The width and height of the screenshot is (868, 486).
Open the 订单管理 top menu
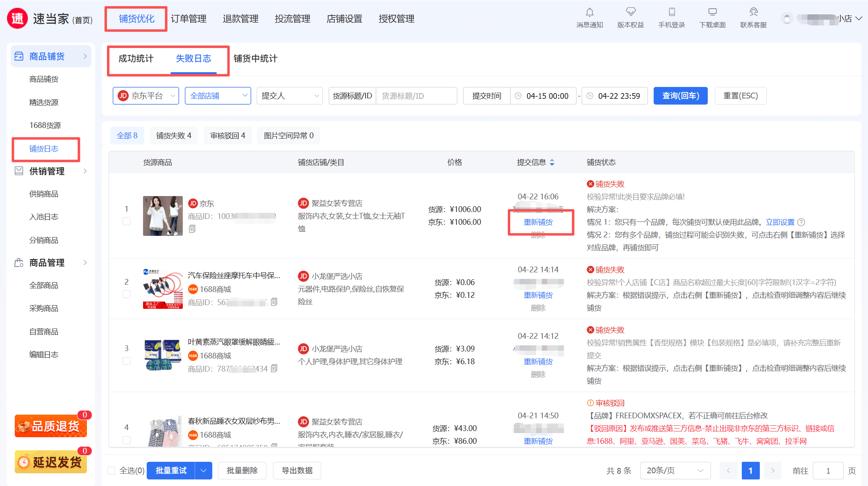[x=189, y=19]
